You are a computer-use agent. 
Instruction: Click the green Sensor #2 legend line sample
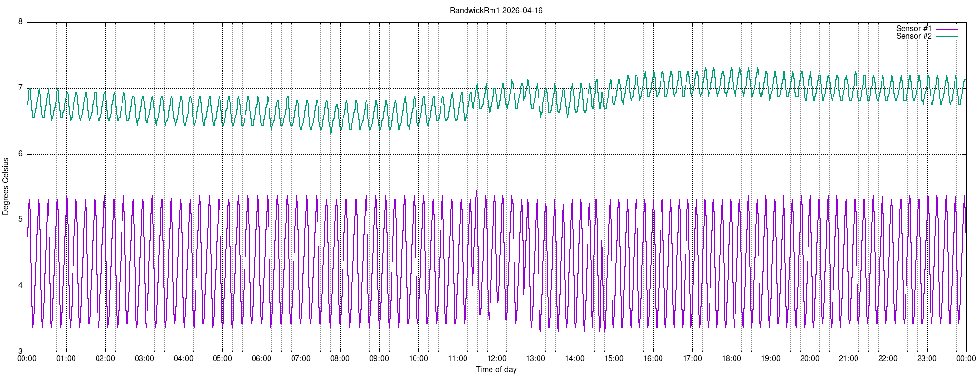[946, 37]
